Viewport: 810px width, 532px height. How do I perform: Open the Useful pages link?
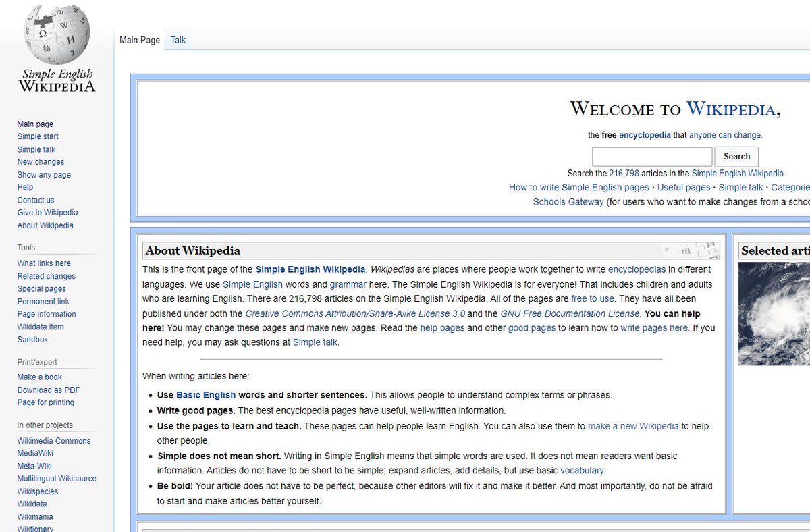coord(684,188)
